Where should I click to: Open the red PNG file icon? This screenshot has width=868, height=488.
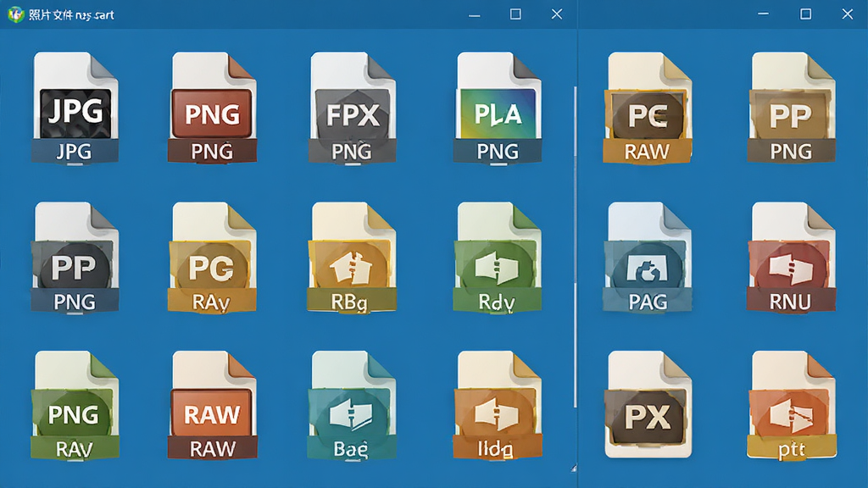pyautogui.click(x=212, y=108)
